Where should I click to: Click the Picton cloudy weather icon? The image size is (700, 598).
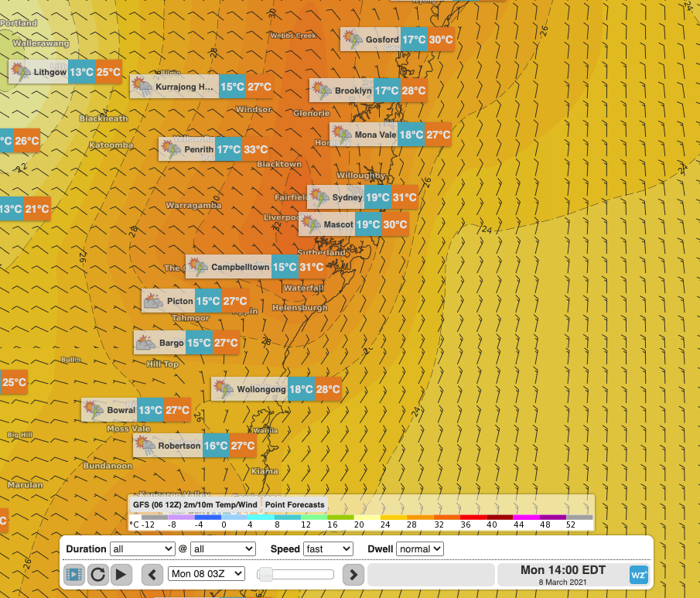pos(153,301)
